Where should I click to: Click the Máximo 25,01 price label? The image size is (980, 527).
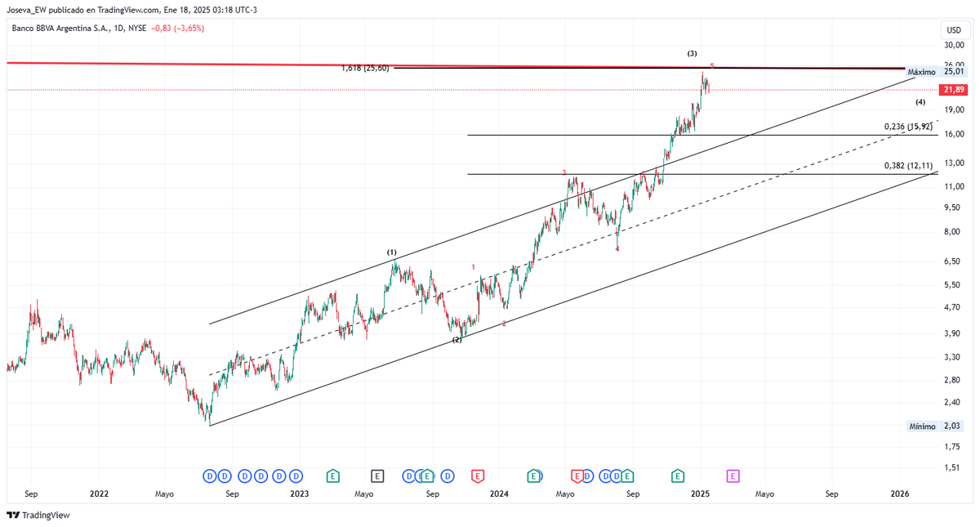[x=936, y=72]
